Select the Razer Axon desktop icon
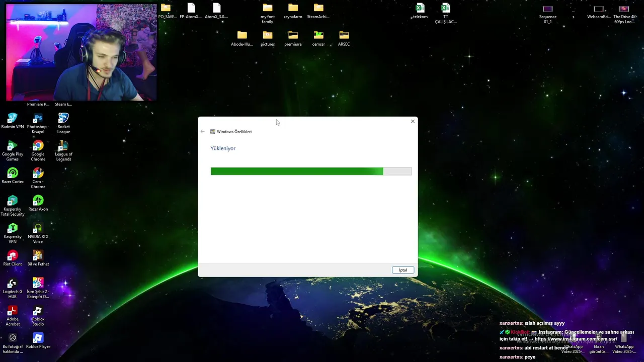This screenshot has height=362, width=644. pyautogui.click(x=38, y=204)
